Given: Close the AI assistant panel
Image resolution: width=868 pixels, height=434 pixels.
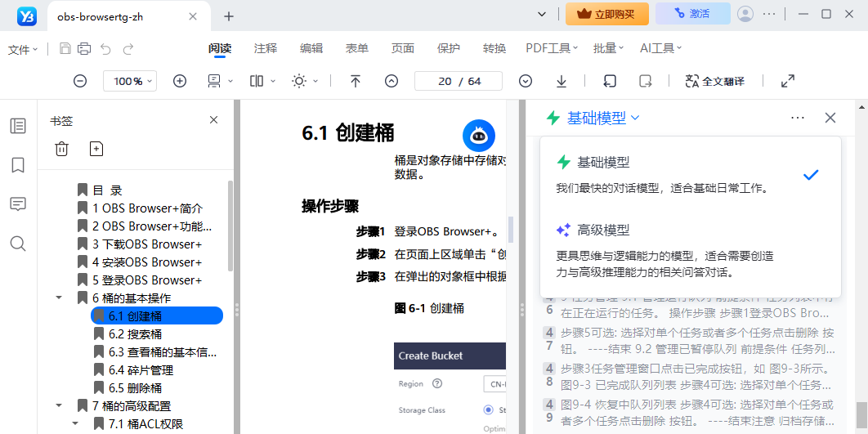Looking at the screenshot, I should (x=830, y=118).
